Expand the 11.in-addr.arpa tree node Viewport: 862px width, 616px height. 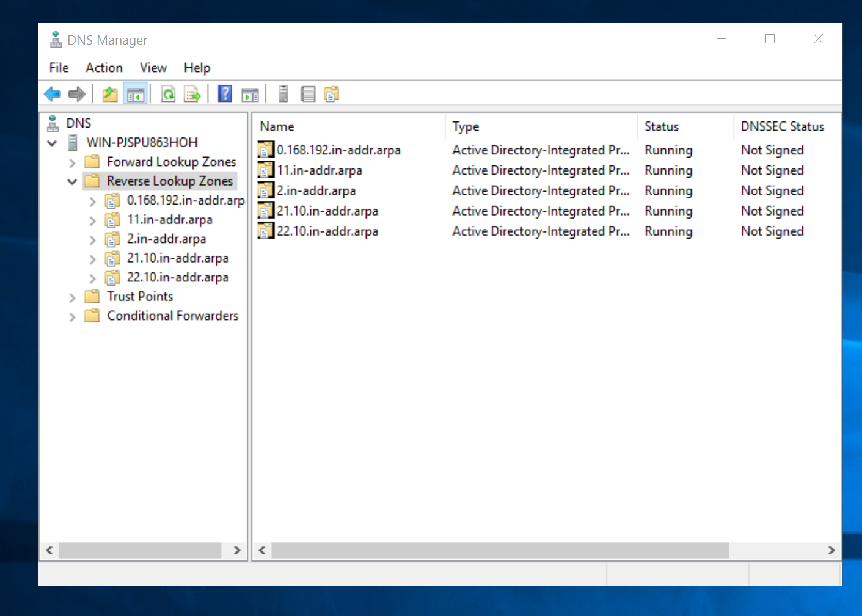tap(92, 220)
